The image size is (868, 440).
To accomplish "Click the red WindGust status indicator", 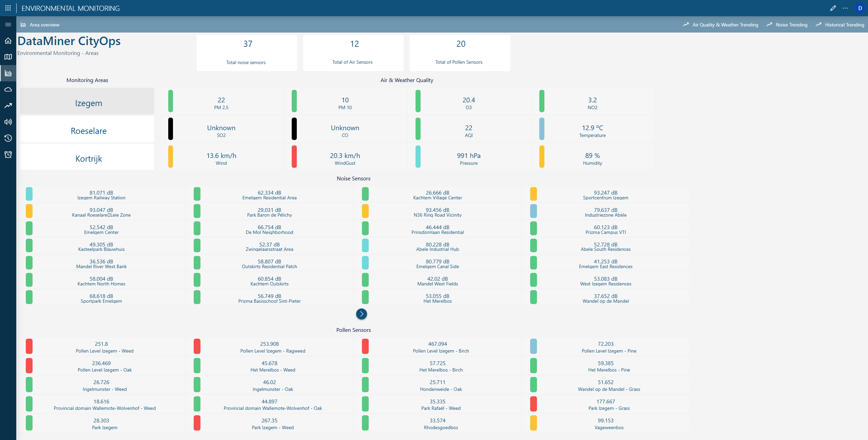I will pyautogui.click(x=294, y=157).
